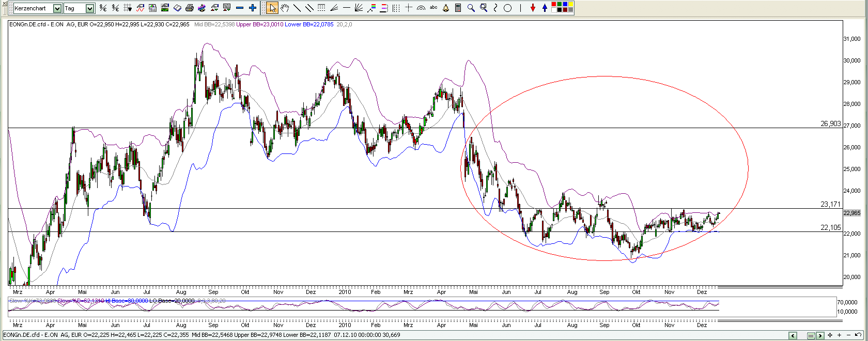
Task: Click the 23,171 horizontal line label
Action: point(830,204)
